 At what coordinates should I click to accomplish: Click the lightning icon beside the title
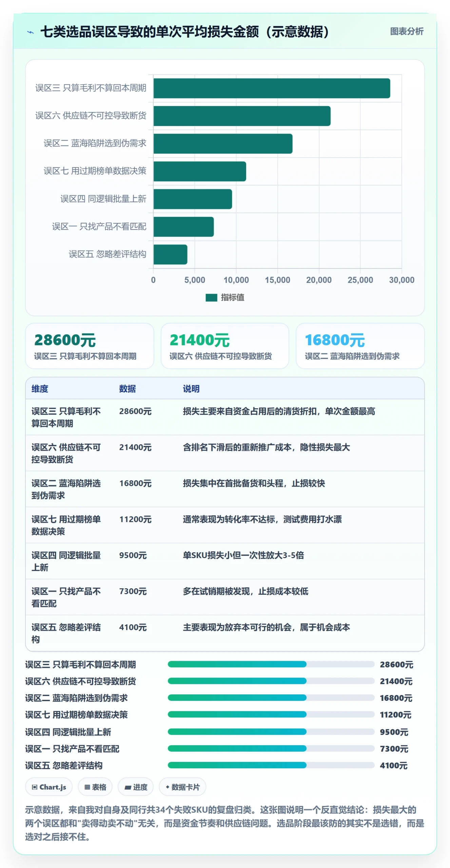(31, 33)
